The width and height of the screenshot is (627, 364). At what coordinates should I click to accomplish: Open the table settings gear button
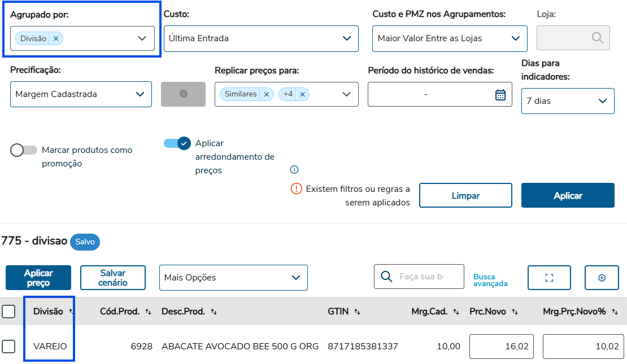[602, 278]
